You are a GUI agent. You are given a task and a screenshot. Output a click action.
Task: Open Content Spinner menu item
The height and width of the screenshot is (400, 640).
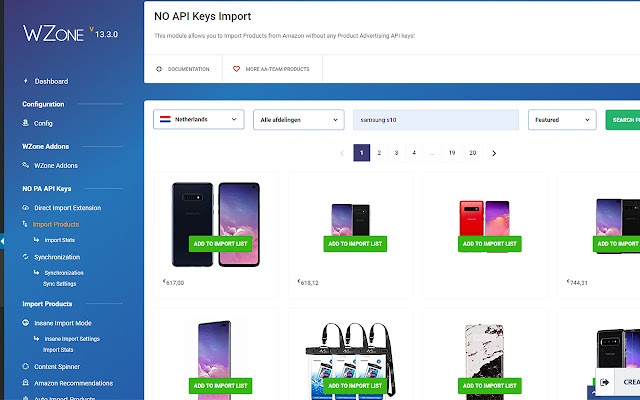point(57,367)
